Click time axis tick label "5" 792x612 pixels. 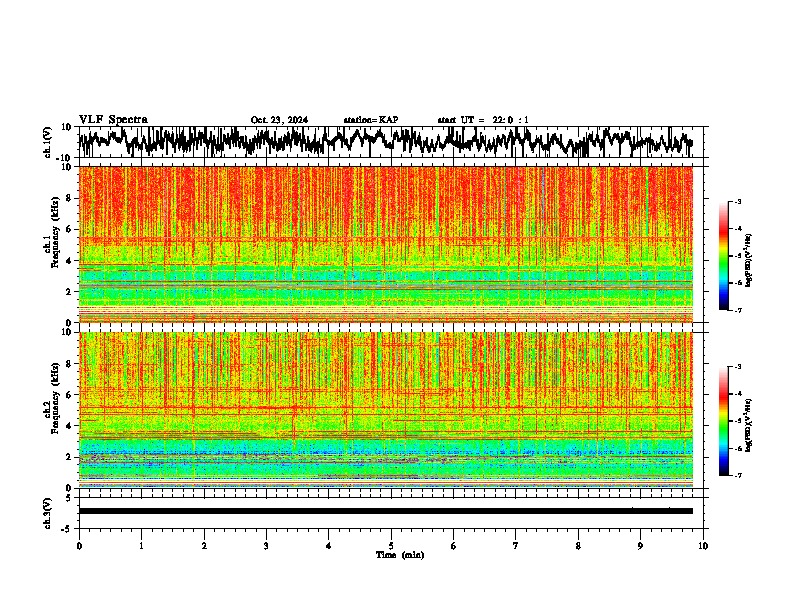coord(391,546)
